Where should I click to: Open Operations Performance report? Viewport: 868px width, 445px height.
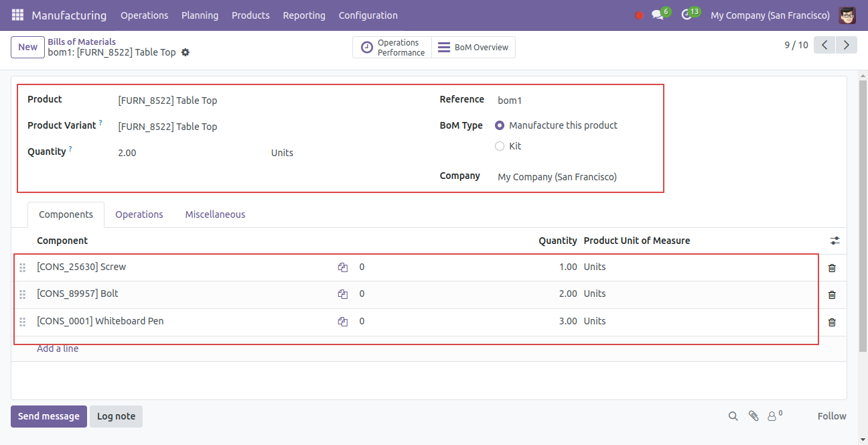pyautogui.click(x=392, y=48)
